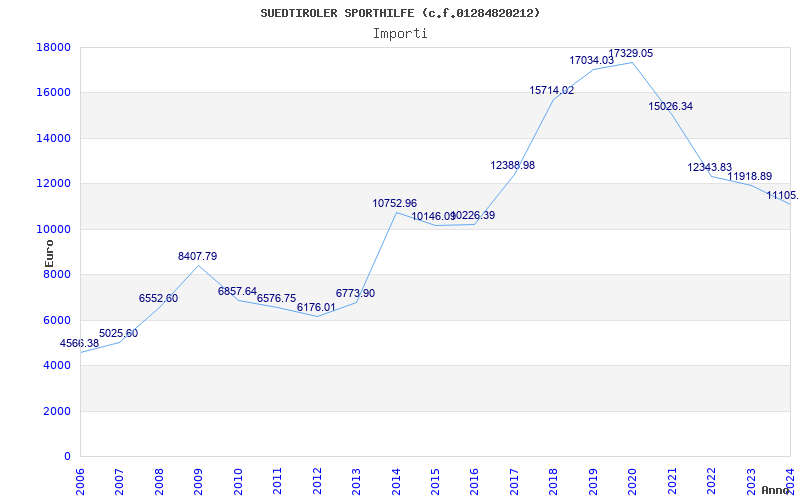Click the data label 12343.83
800x500 pixels.
pos(710,167)
